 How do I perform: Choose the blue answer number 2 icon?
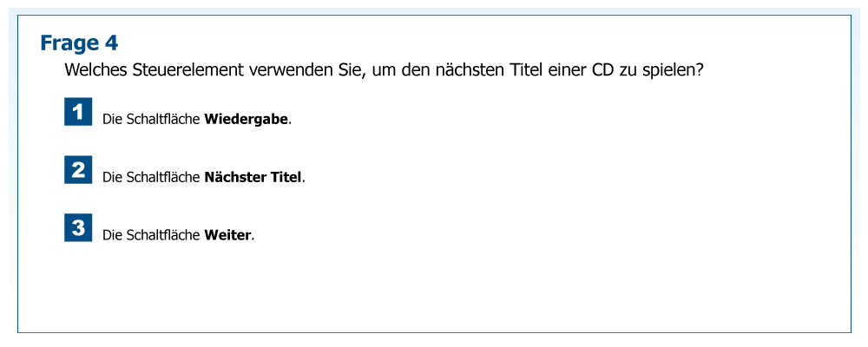(x=78, y=170)
